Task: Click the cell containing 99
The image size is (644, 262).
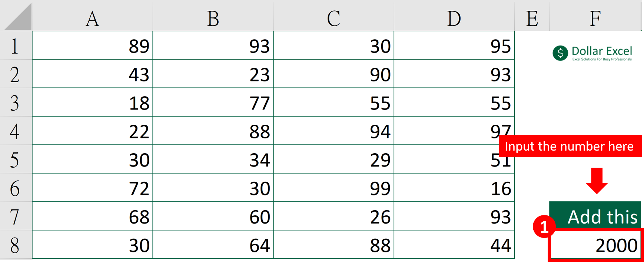Action: [x=333, y=188]
